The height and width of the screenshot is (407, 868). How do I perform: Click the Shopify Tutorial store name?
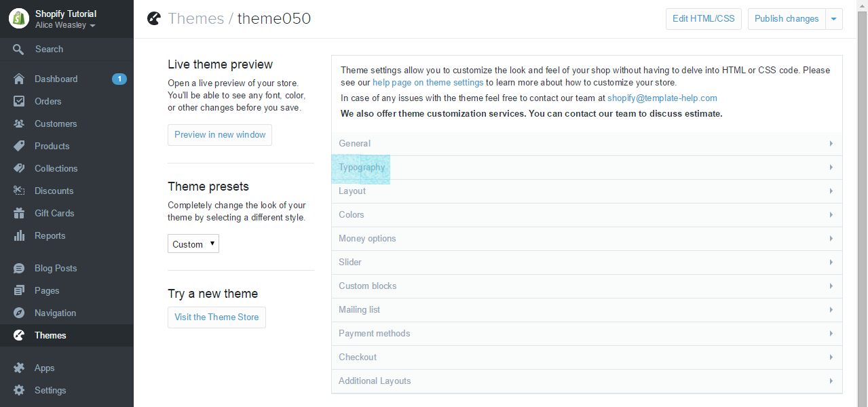pyautogui.click(x=66, y=14)
